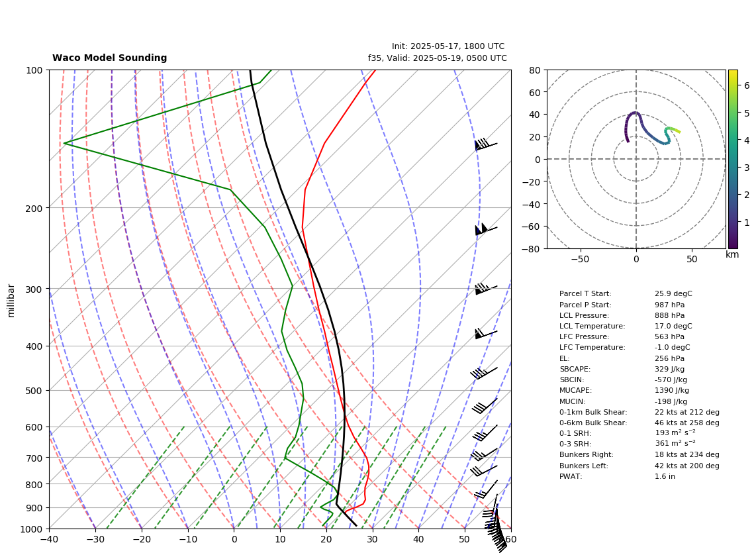Click the '-198 J/kg' value
Screen dimensions: 756x559
click(x=671, y=401)
